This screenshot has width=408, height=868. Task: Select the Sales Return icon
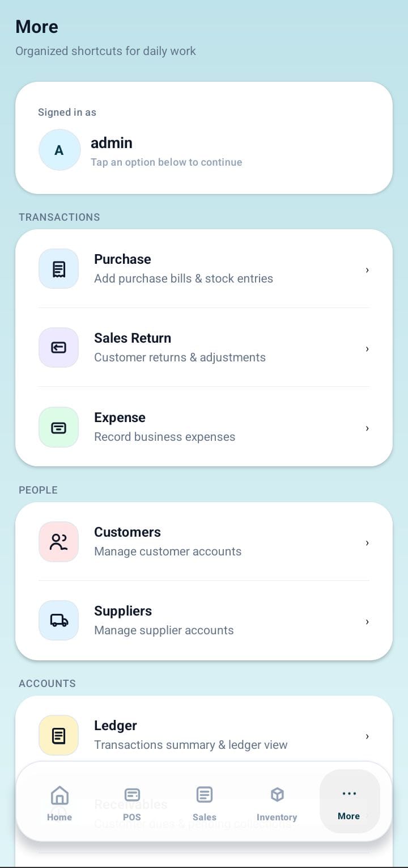pos(58,347)
